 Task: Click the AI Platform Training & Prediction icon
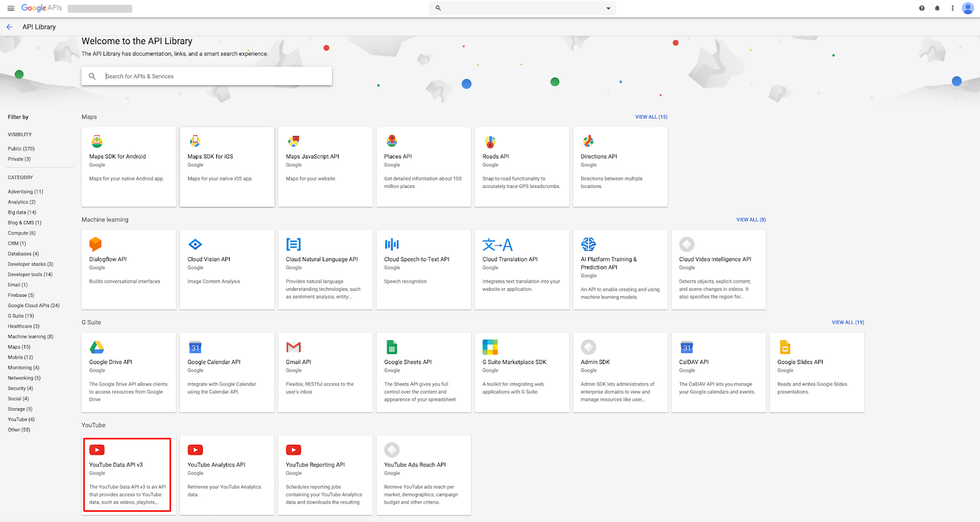(x=589, y=244)
